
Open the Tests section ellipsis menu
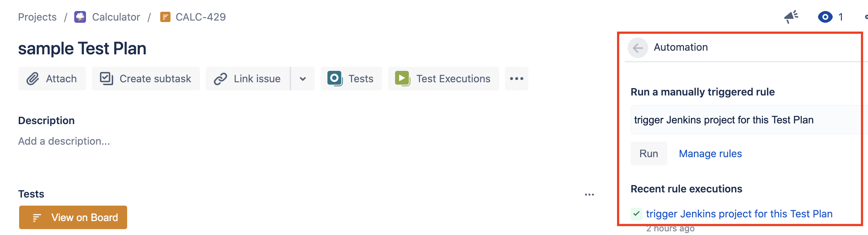(x=589, y=195)
